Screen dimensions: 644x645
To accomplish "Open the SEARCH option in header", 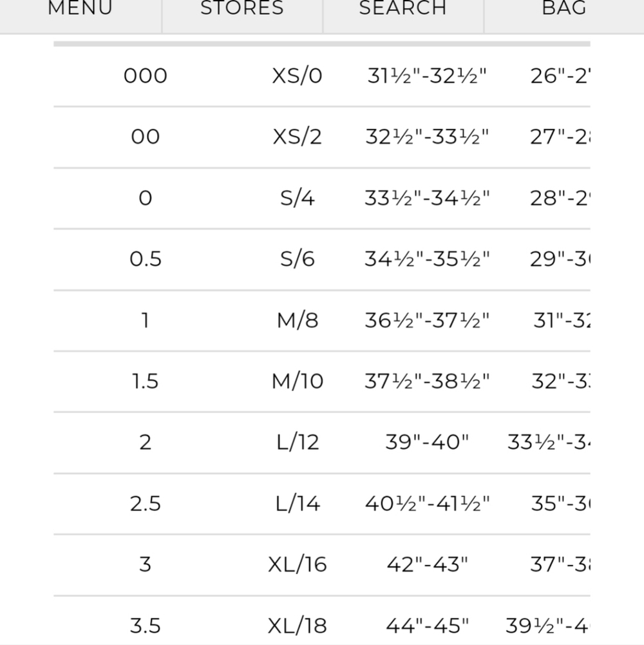I will point(402,9).
